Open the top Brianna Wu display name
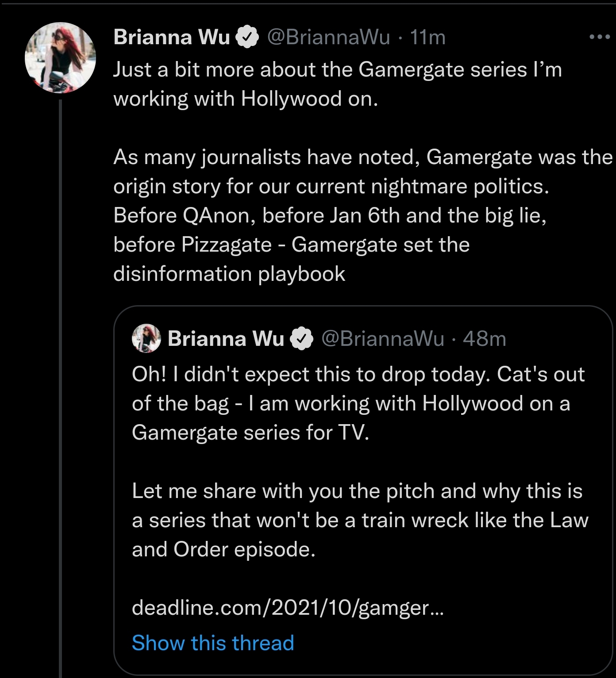The width and height of the screenshot is (616, 678). (x=172, y=37)
